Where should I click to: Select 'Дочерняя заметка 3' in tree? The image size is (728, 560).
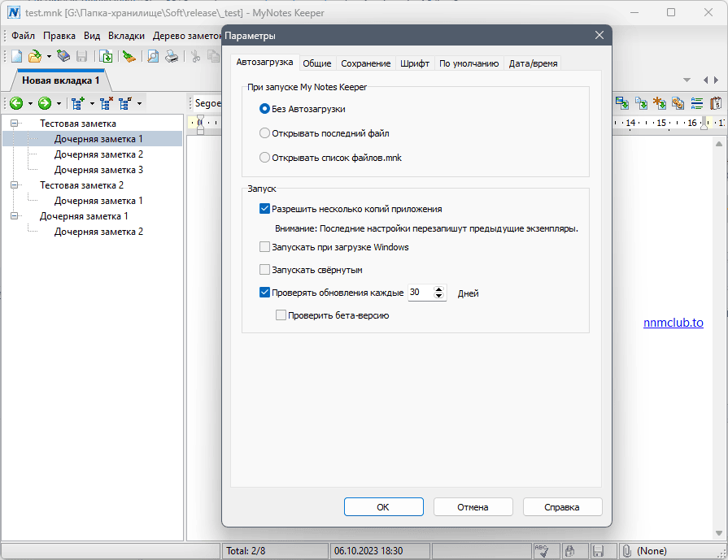pos(98,170)
